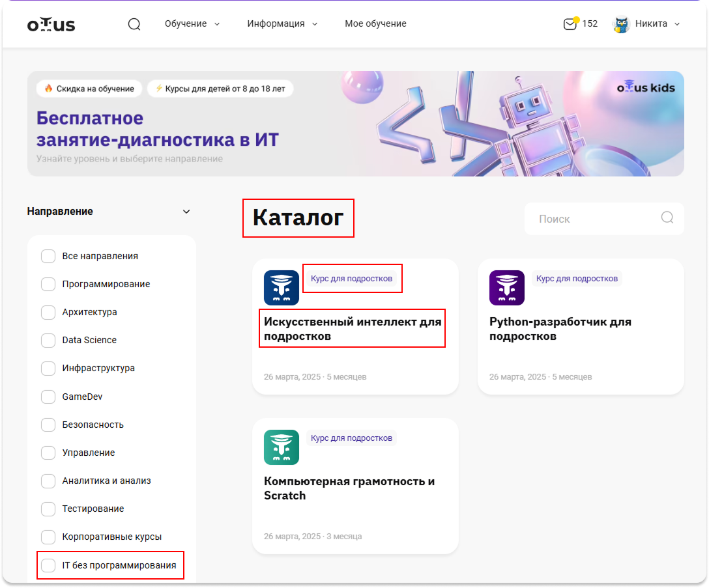709x588 pixels.
Task: Enable the Аналитика и анализ checkbox
Action: [x=48, y=481]
